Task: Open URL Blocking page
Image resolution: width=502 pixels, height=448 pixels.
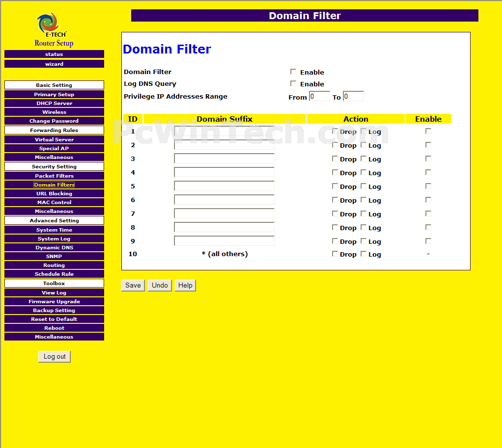Action: 54,193
